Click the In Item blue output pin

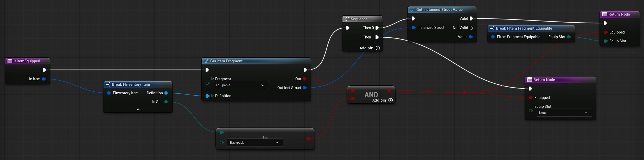click(44, 79)
